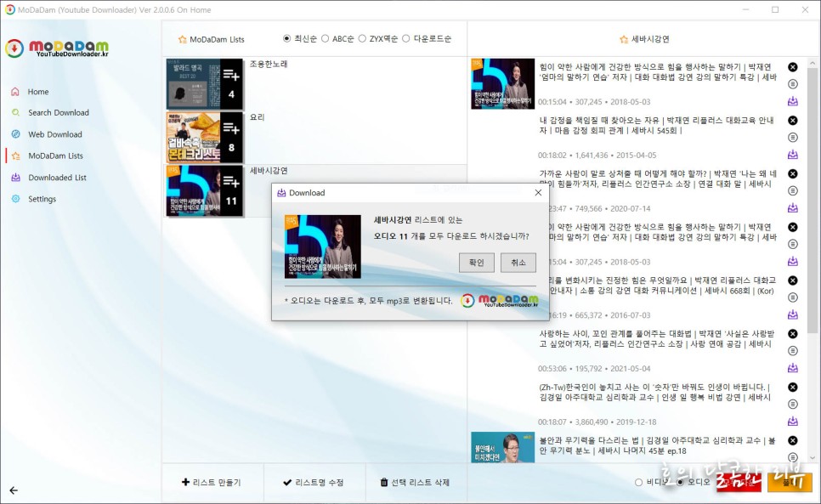
Task: Go to Downloaded List section
Action: pos(14,177)
